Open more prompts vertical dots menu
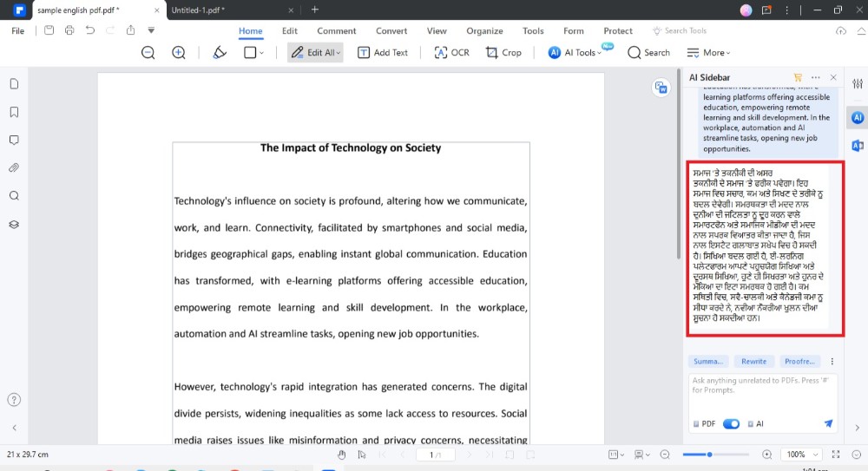Viewport: 868px width, 471px height. click(x=832, y=362)
